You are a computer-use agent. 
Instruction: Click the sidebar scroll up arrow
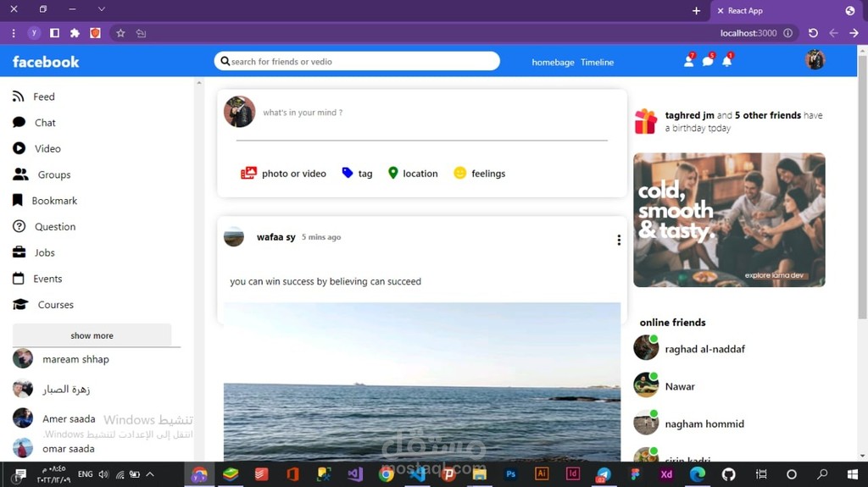[x=199, y=82]
